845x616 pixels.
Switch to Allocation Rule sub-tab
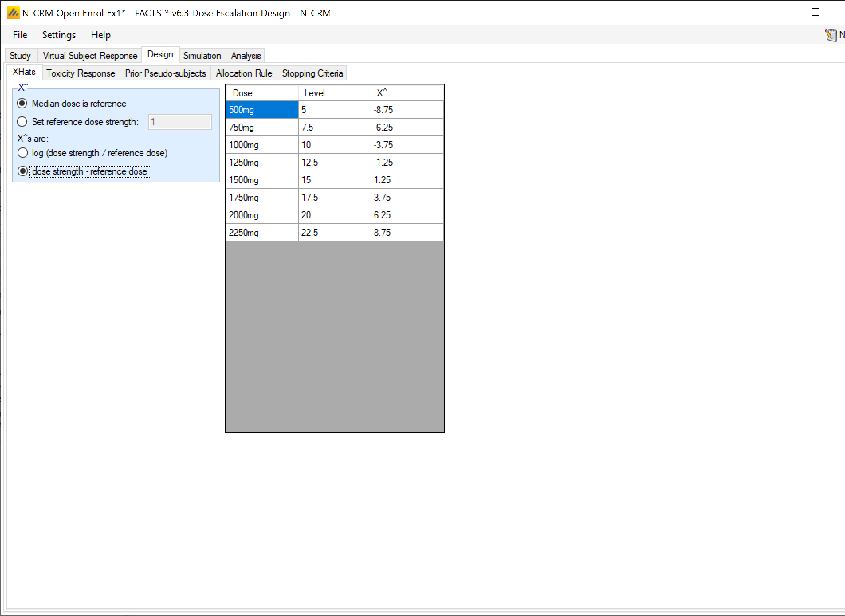point(244,73)
